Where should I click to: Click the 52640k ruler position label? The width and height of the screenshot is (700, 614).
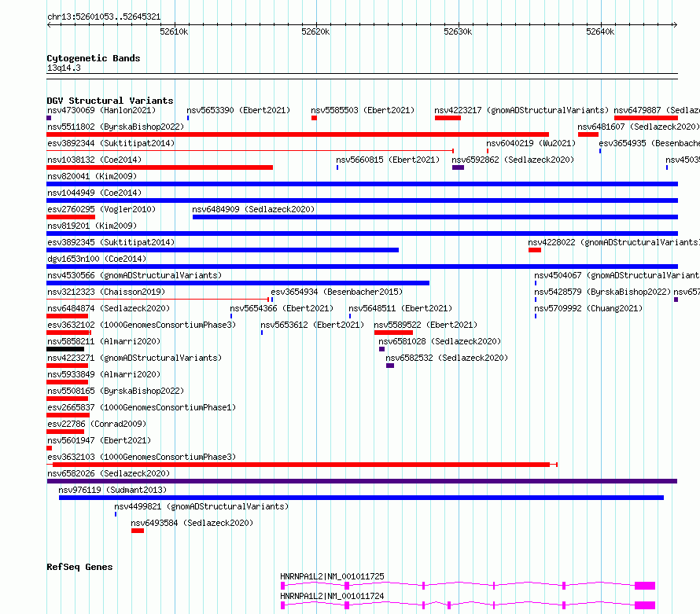coord(600,31)
